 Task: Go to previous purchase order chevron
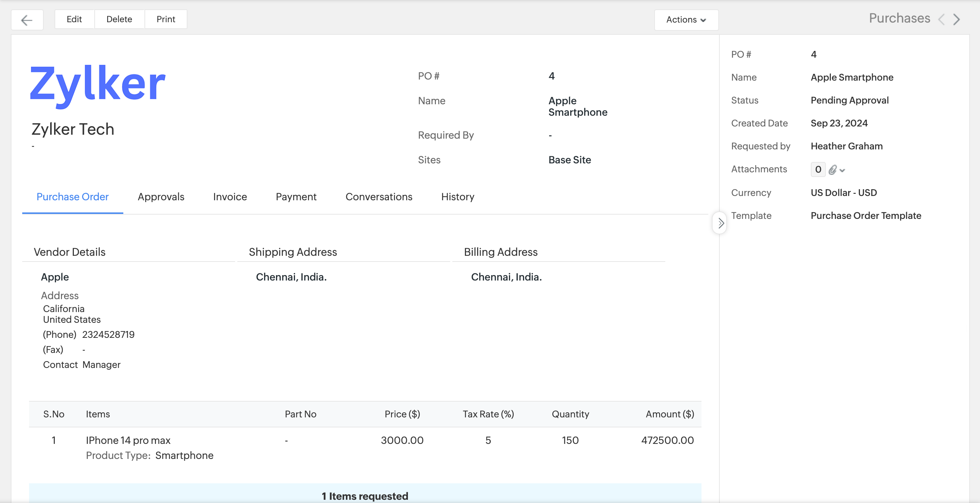coord(941,19)
